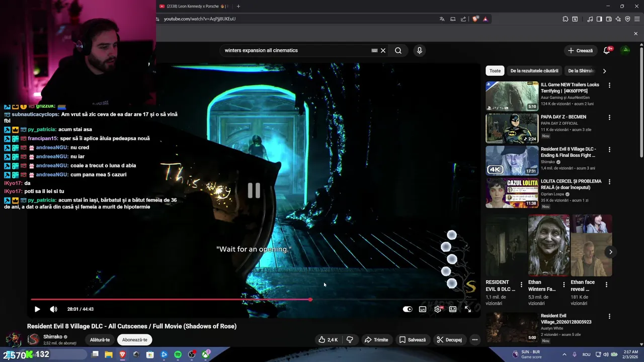644x362 pixels.
Task: Open Shirrako channel avatar
Action: [33, 340]
